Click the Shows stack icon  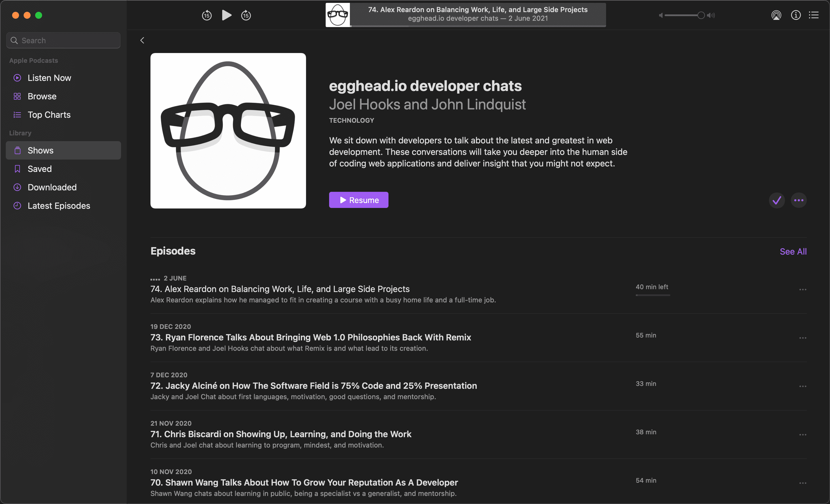coord(17,151)
